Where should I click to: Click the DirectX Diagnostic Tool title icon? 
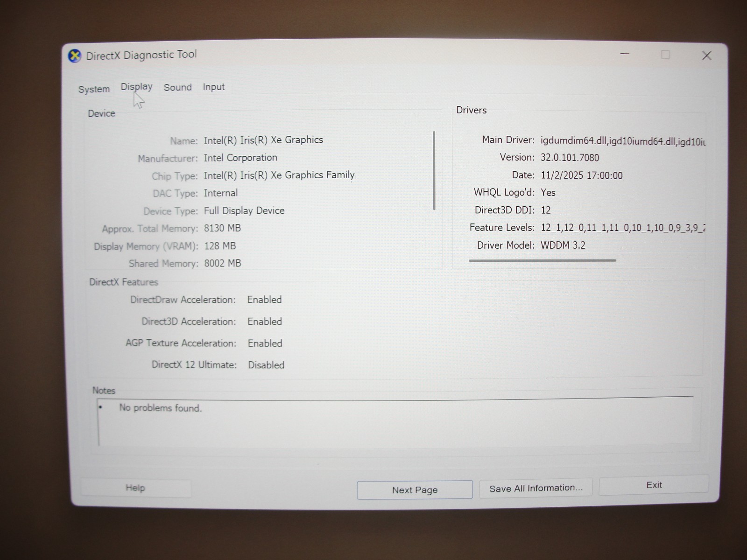(75, 56)
